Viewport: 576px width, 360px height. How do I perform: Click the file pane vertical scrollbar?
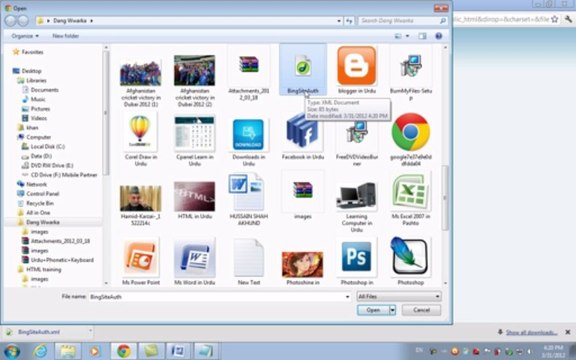pos(445,198)
